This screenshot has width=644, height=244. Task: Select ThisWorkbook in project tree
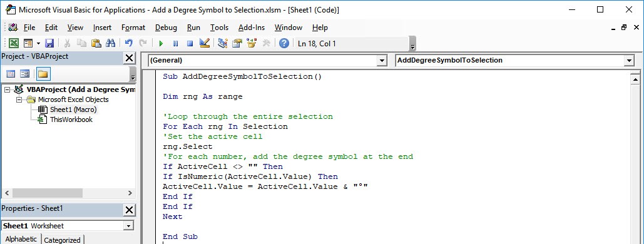point(71,119)
